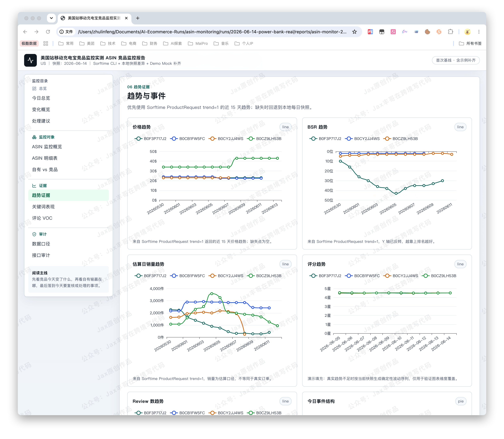Open 自有 vs 竞品 in the sidebar
The image size is (504, 439).
[69, 170]
